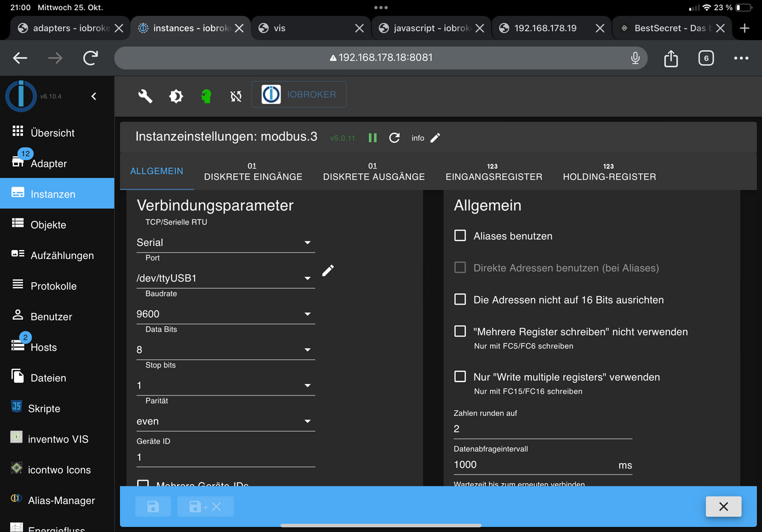
Task: Open Dateien in the sidebar
Action: point(57,378)
